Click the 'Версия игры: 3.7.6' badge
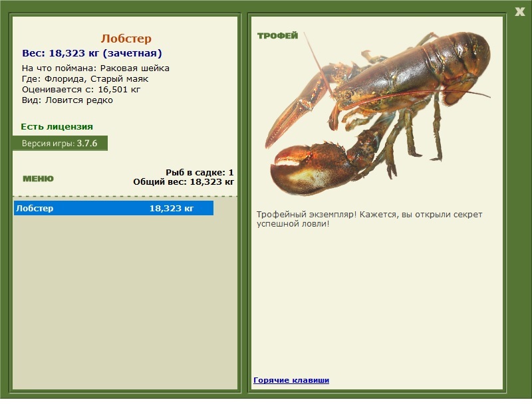532x408 pixels. [60, 143]
